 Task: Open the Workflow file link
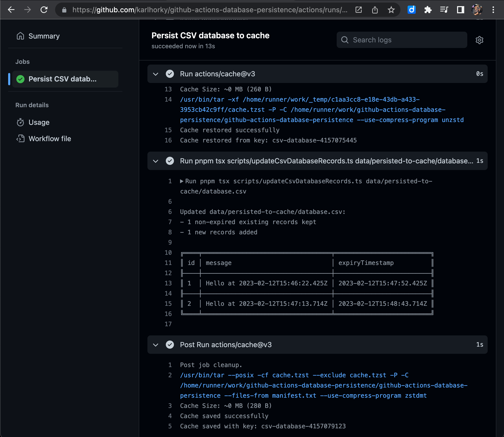point(49,139)
